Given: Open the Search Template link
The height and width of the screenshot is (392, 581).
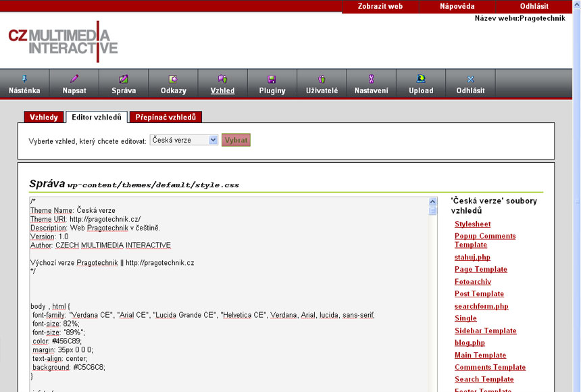Looking at the screenshot, I should pyautogui.click(x=484, y=379).
